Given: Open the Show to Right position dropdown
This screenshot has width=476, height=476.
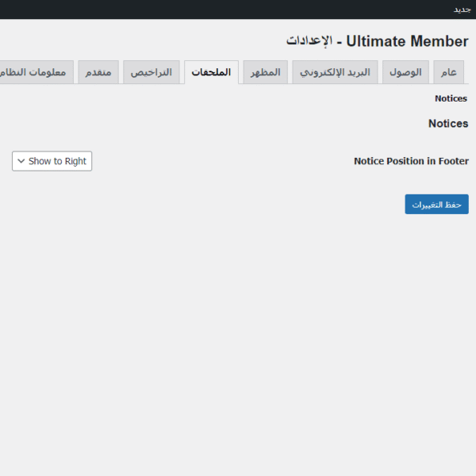Looking at the screenshot, I should (52, 161).
